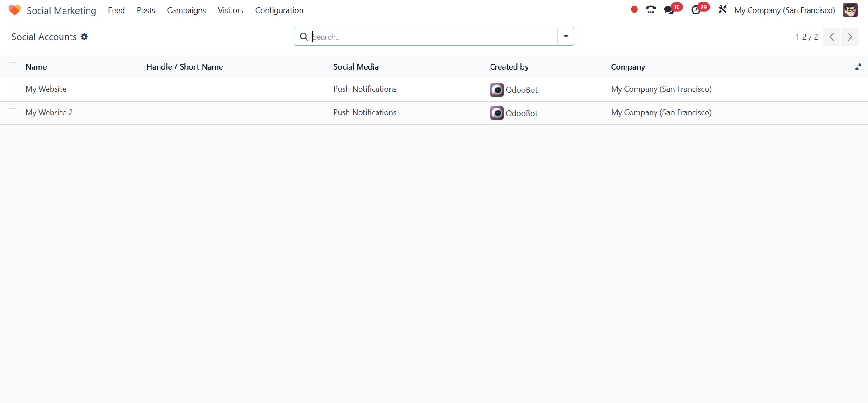Image resolution: width=868 pixels, height=403 pixels.
Task: Sort by Handle / Short Name column header
Action: coord(184,67)
